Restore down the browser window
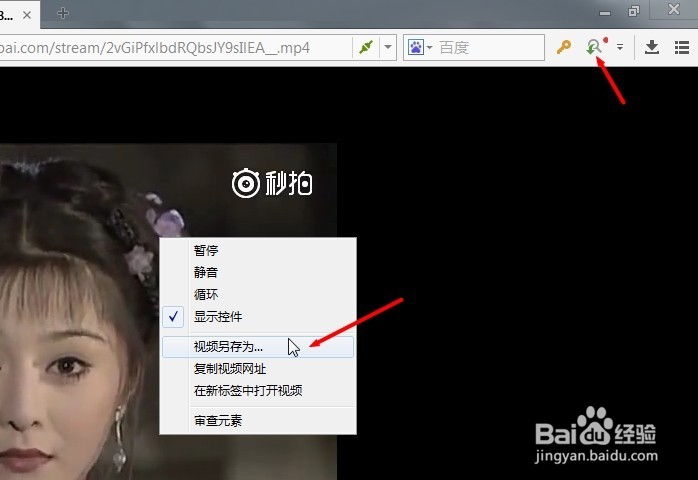This screenshot has height=480, width=698. (x=633, y=11)
